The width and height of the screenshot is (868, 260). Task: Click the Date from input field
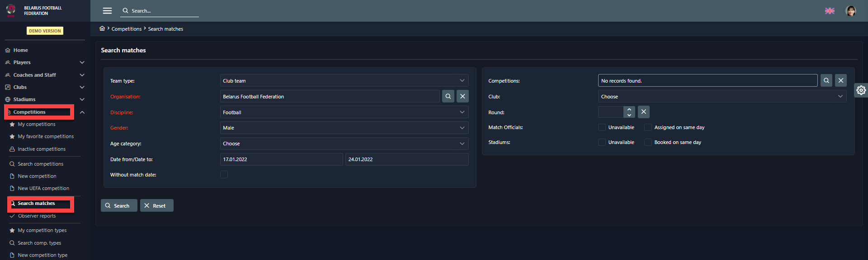pyautogui.click(x=281, y=159)
